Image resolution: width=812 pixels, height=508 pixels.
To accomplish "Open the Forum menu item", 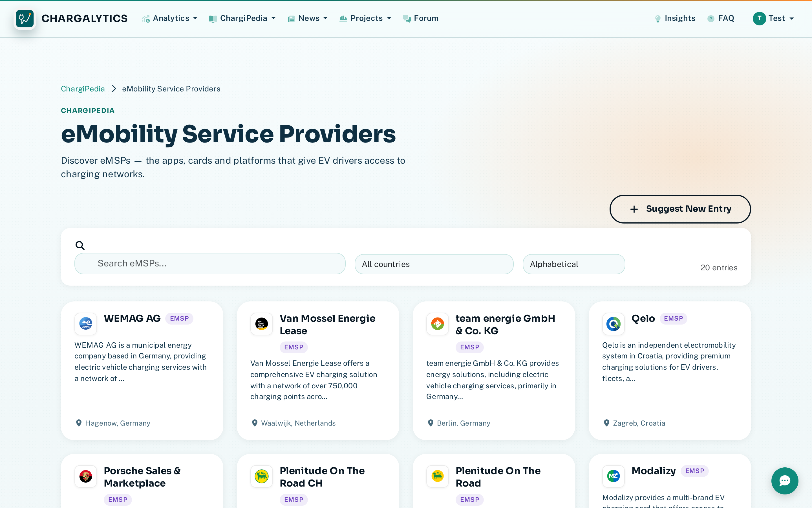I will [x=421, y=18].
